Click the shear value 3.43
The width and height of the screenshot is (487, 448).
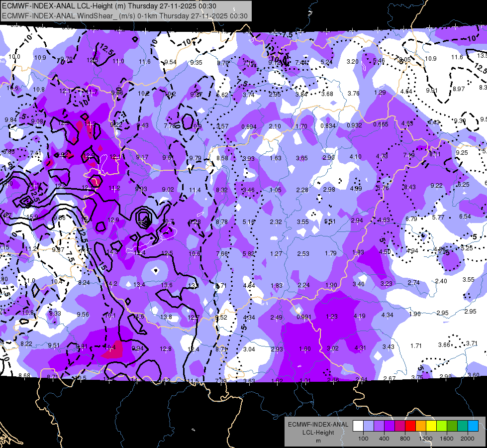tap(388, 346)
